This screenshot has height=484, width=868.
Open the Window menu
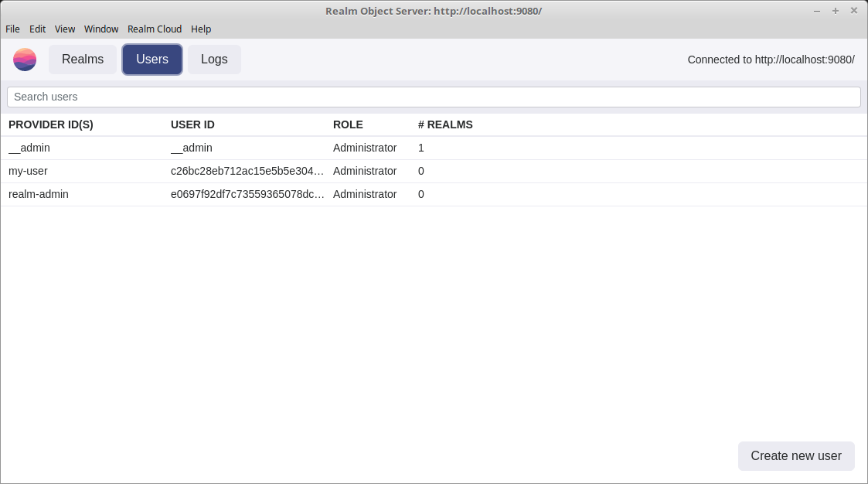[100, 29]
